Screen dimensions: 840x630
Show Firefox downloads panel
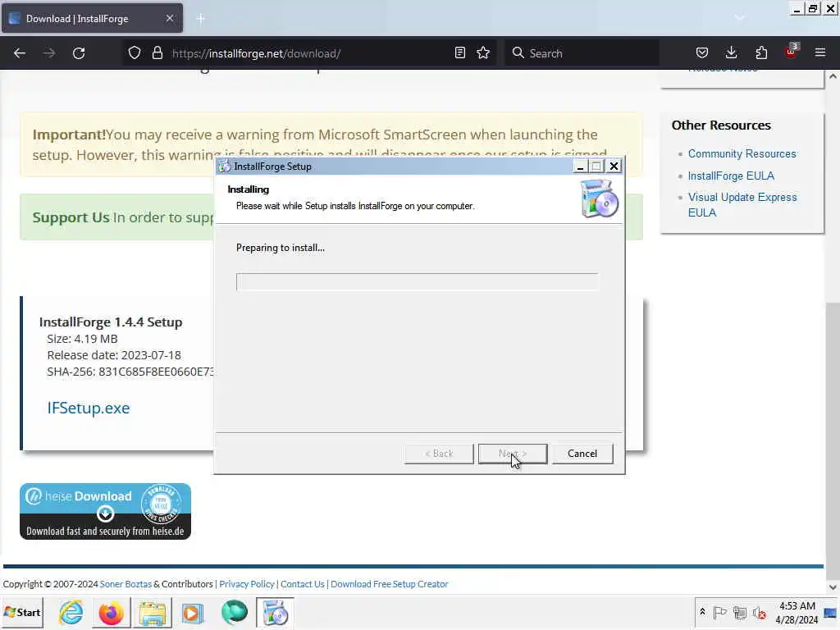click(x=731, y=53)
